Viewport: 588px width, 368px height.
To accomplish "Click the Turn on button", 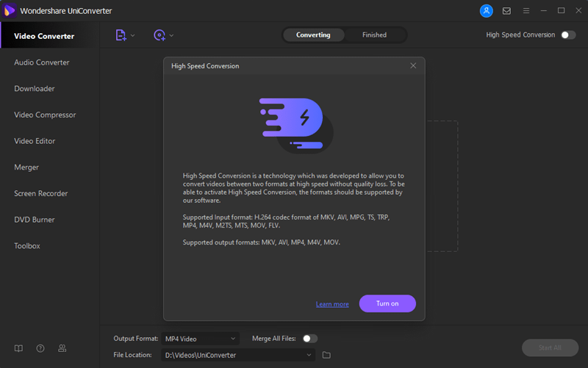I will point(387,303).
